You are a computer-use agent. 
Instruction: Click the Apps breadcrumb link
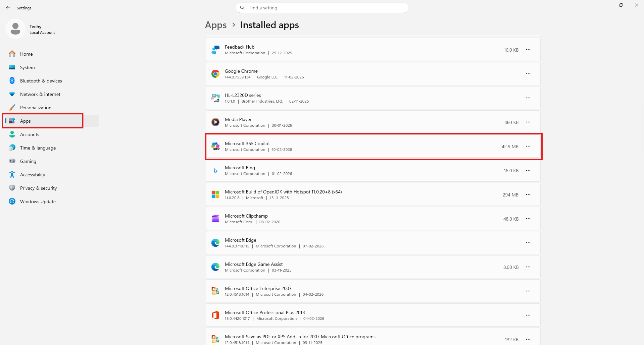point(216,25)
